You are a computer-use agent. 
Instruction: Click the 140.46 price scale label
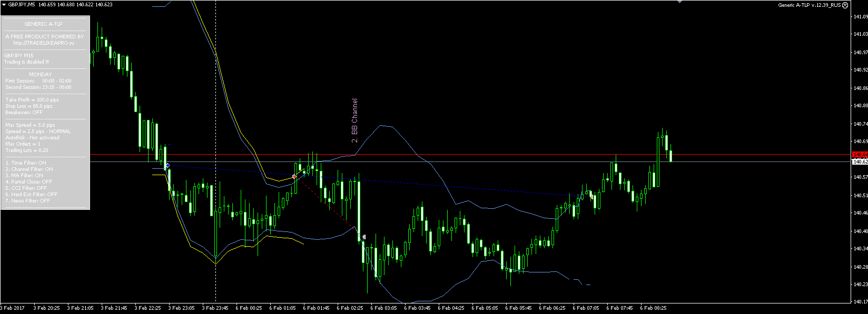click(x=861, y=212)
